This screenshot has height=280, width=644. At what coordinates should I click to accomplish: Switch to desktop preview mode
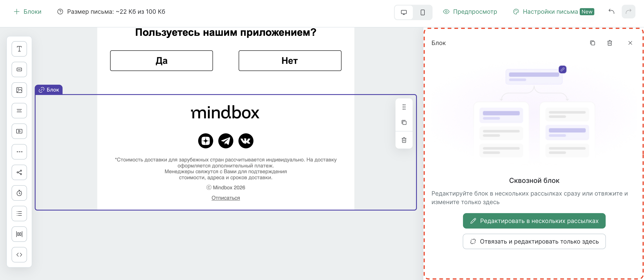404,12
